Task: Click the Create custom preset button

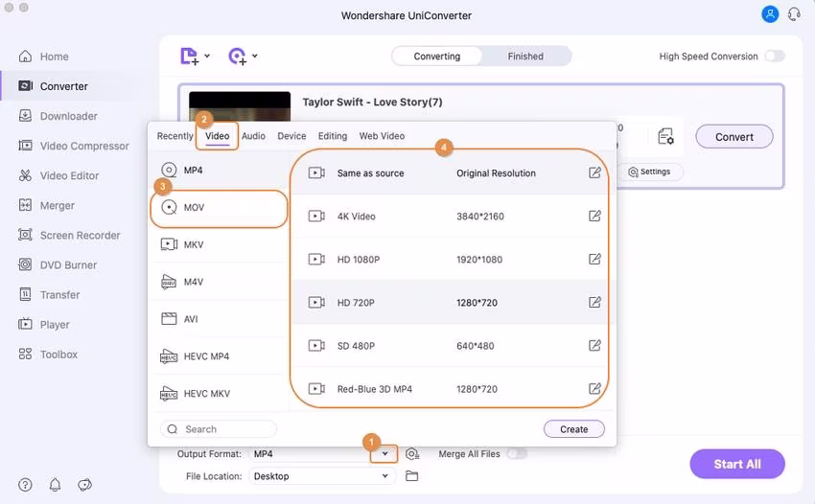Action: click(573, 429)
